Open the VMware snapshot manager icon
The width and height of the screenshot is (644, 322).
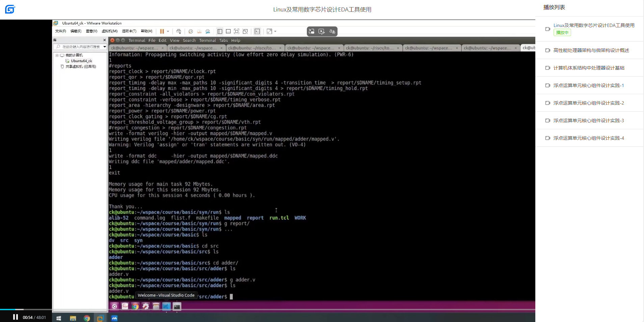click(208, 31)
